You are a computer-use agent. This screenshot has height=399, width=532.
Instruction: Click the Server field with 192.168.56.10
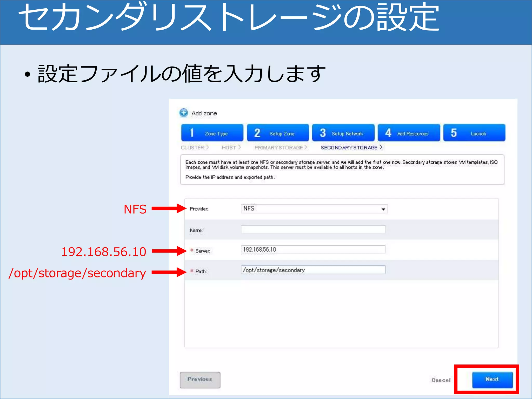pos(313,249)
